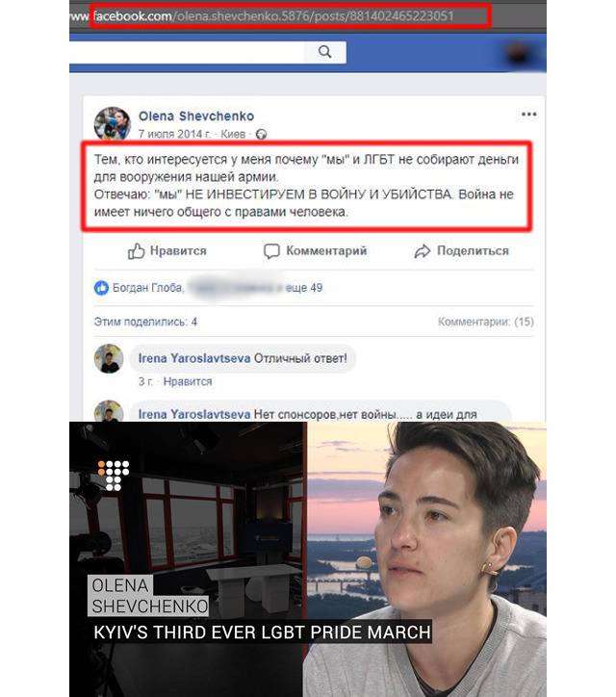616x697 pixels.
Task: Show the еще 49 people who liked
Action: coord(303,288)
